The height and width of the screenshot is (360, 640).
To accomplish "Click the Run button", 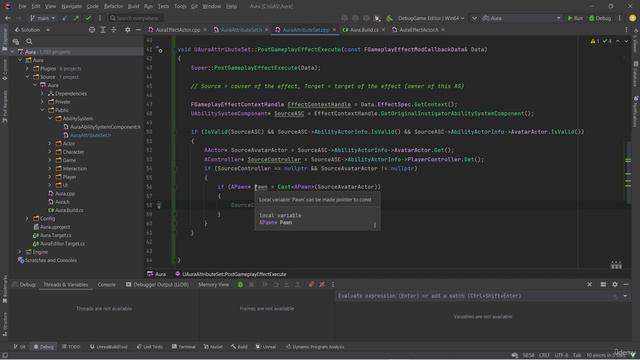I will (x=575, y=18).
